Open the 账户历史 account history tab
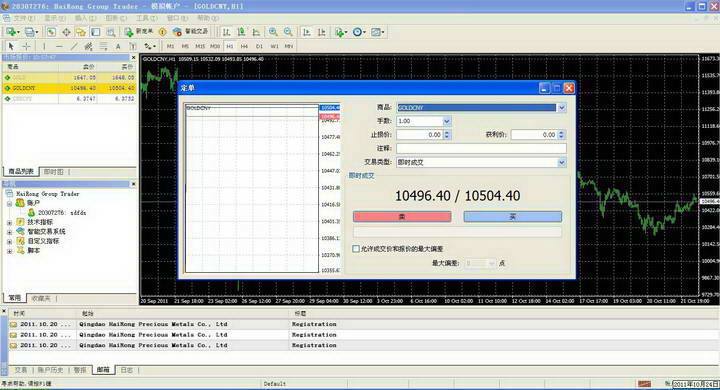 pos(51,370)
